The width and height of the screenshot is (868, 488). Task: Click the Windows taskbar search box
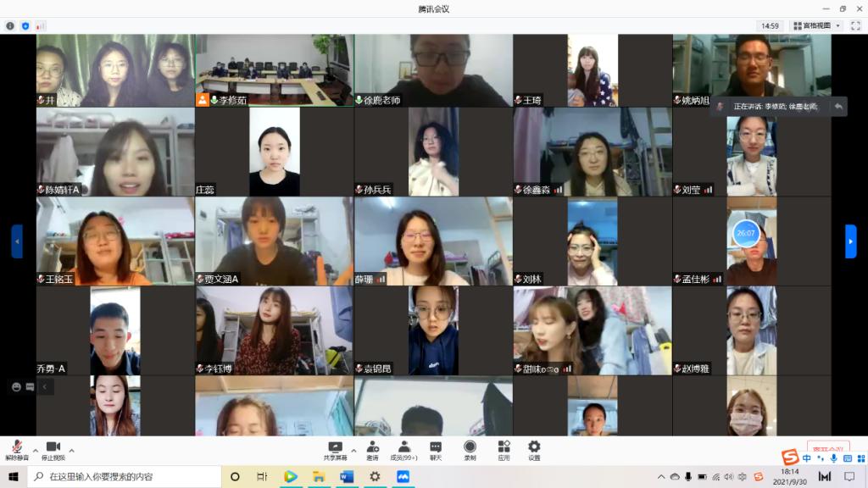(127, 477)
